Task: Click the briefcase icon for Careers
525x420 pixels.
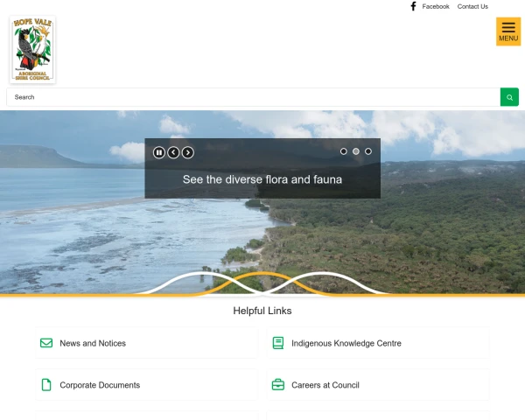Action: coord(278,385)
